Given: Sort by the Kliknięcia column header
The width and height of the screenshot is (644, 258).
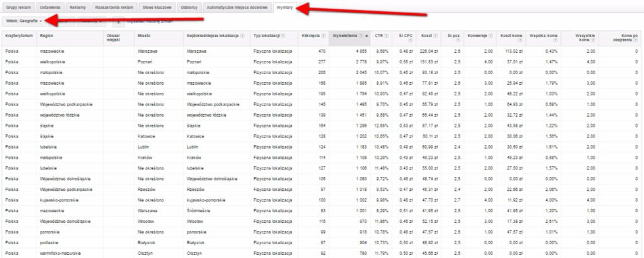Looking at the screenshot, I should pos(311,36).
